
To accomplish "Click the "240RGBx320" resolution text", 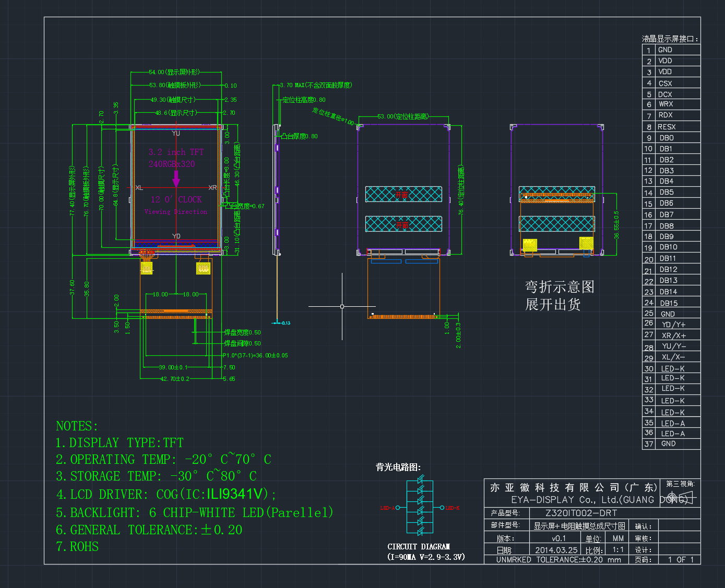I will pyautogui.click(x=172, y=164).
